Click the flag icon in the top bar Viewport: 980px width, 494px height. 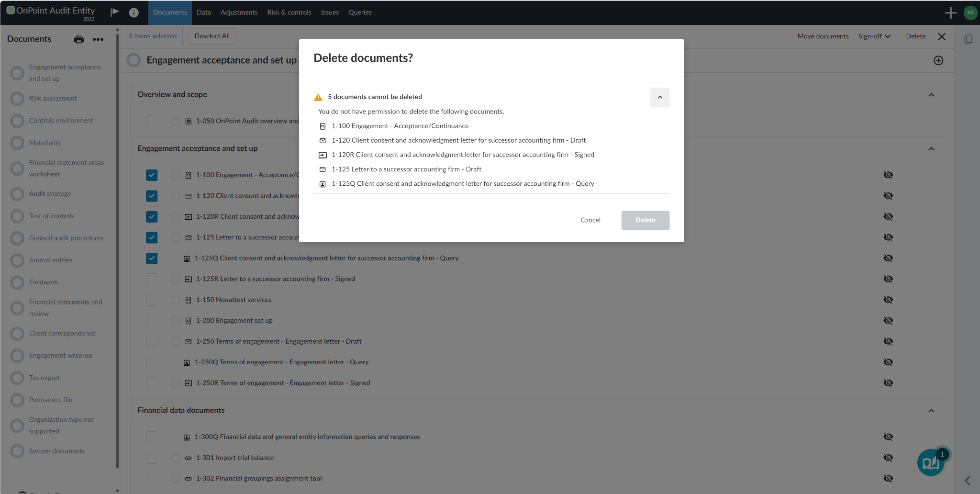coord(114,12)
